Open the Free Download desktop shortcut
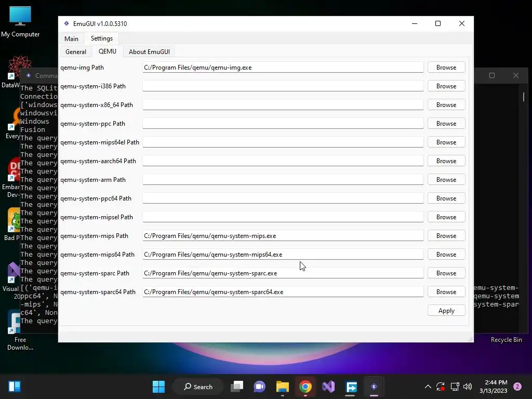This screenshot has width=532, height=399. click(x=20, y=330)
